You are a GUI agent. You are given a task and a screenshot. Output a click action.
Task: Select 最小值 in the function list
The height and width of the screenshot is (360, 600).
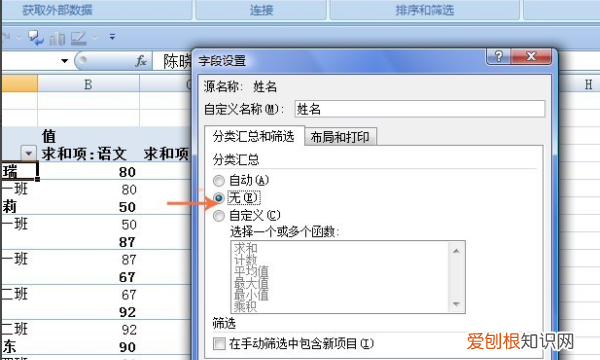click(x=251, y=295)
